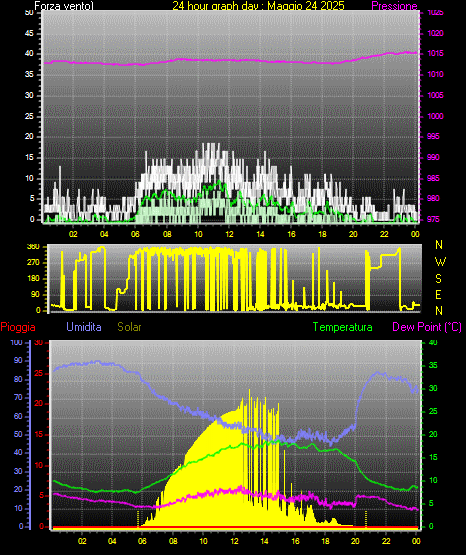
Task: Click the W compass direction label
Action: (440, 262)
